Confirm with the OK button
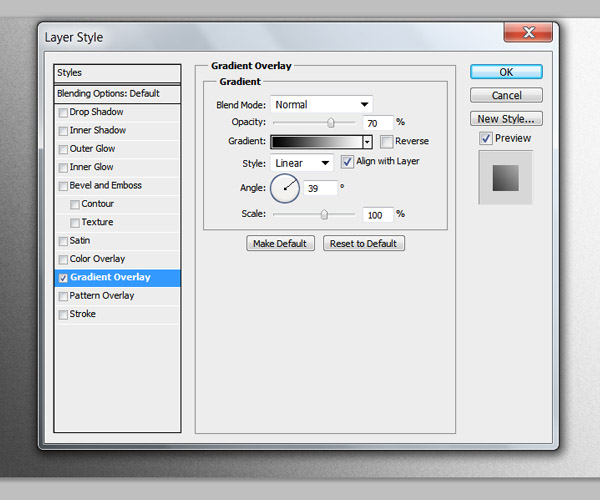600x500 pixels. [x=506, y=72]
